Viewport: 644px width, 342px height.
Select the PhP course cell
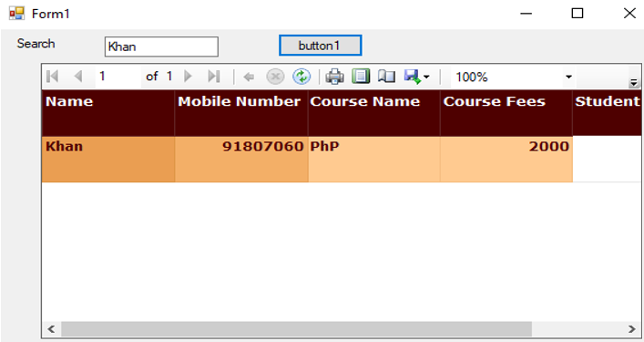coord(374,159)
